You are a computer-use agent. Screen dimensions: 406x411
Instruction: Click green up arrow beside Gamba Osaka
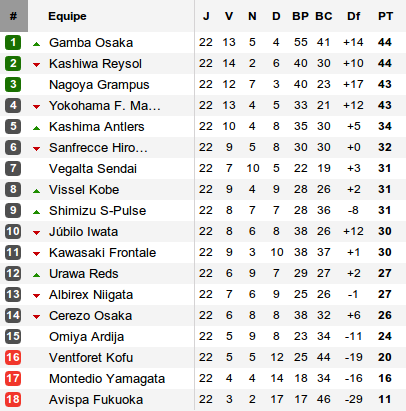(37, 44)
